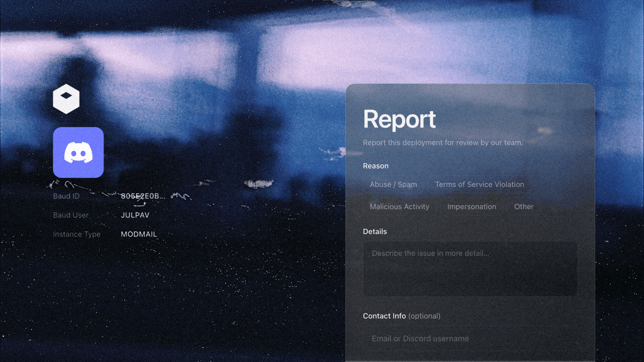Screen dimensions: 644x362
Task: Click the Baud User label
Action: pyautogui.click(x=70, y=215)
